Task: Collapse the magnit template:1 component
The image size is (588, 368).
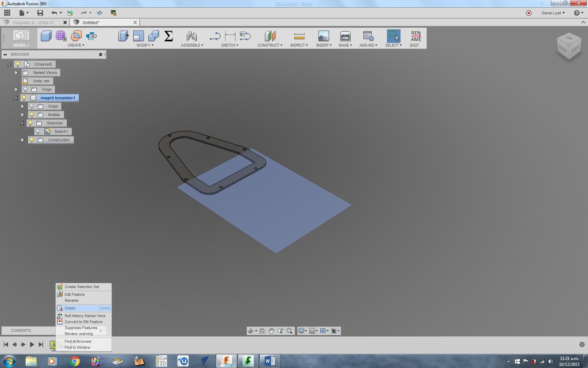Action: pyautogui.click(x=16, y=98)
